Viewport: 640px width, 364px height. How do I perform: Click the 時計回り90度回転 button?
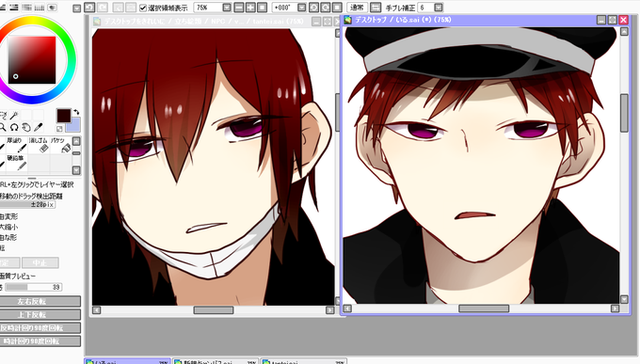(x=40, y=341)
